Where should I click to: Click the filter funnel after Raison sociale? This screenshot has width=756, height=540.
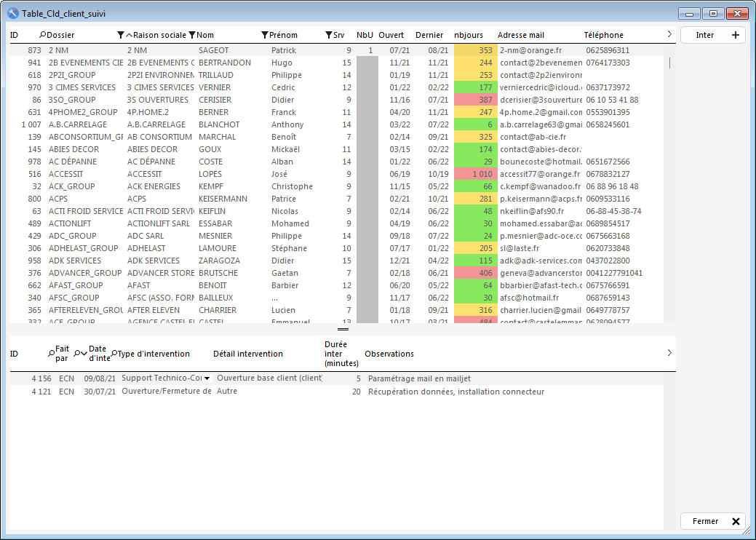point(192,35)
